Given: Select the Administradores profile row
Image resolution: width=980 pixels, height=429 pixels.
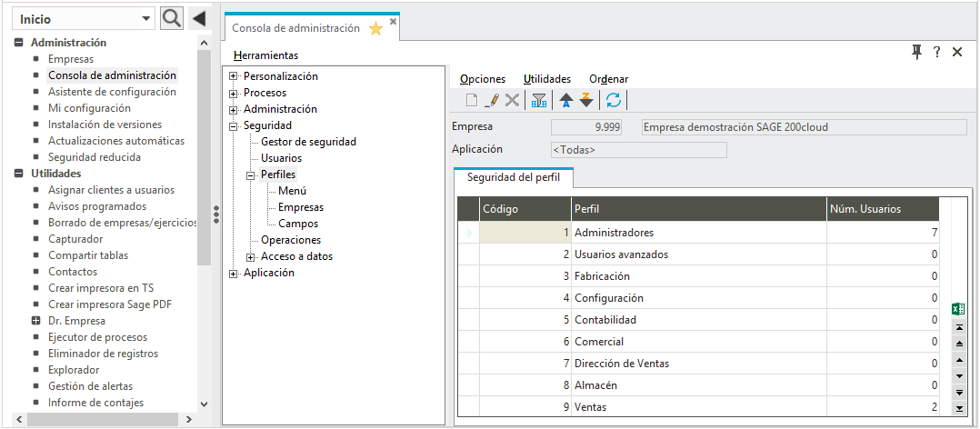Looking at the screenshot, I should pyautogui.click(x=698, y=233).
